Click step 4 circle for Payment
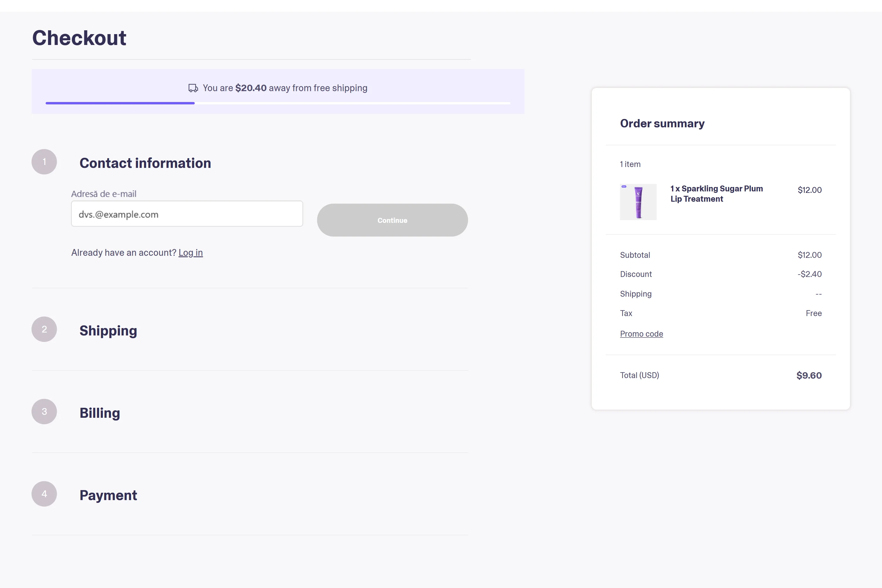This screenshot has width=882, height=588. pyautogui.click(x=44, y=494)
